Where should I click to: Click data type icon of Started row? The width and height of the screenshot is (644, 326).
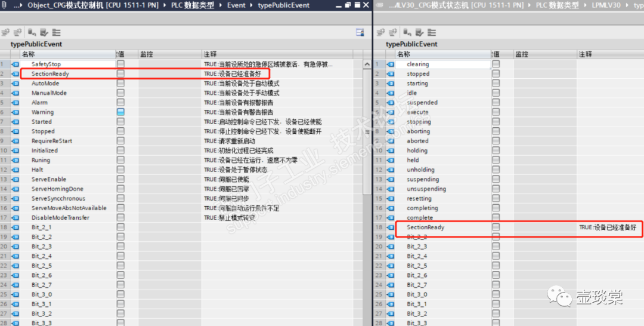pyautogui.click(x=16, y=122)
